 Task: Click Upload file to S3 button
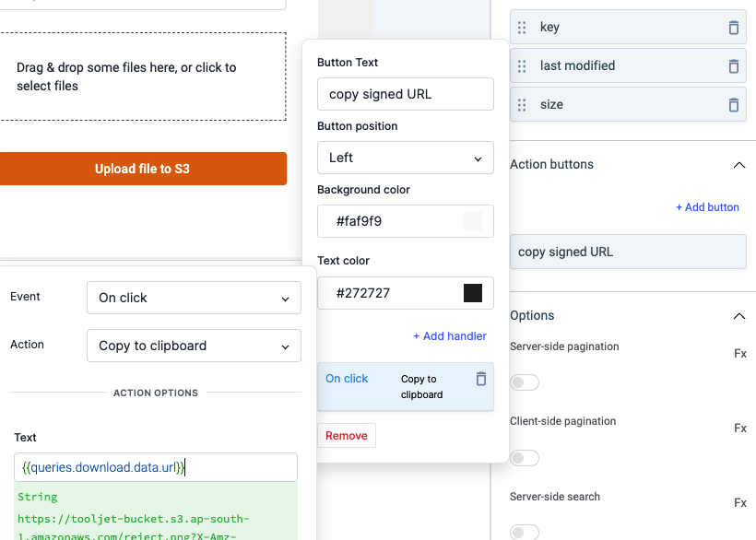click(x=143, y=169)
